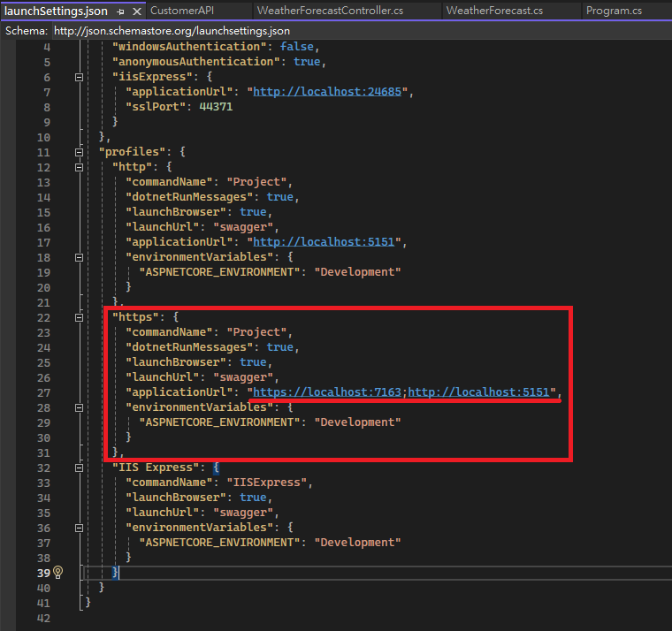Switch to the WeatherForecast.cs tab
672x631 pixels.
(x=494, y=11)
